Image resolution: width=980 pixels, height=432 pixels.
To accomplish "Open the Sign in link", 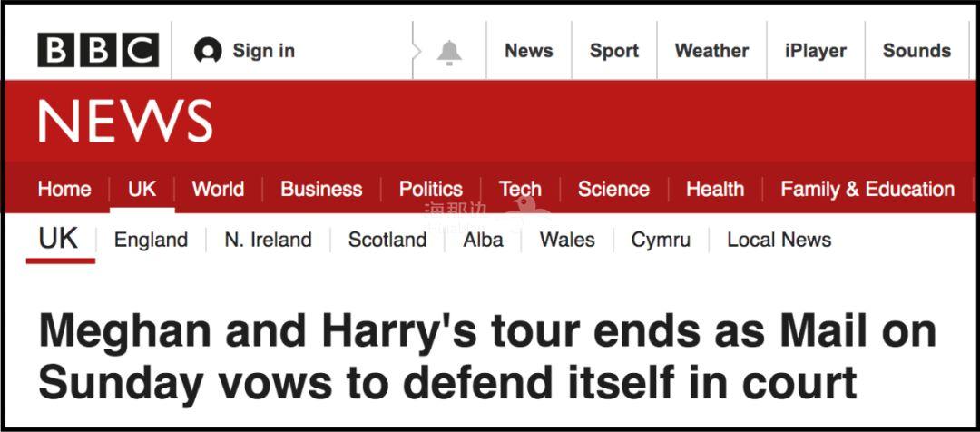I will 263,51.
